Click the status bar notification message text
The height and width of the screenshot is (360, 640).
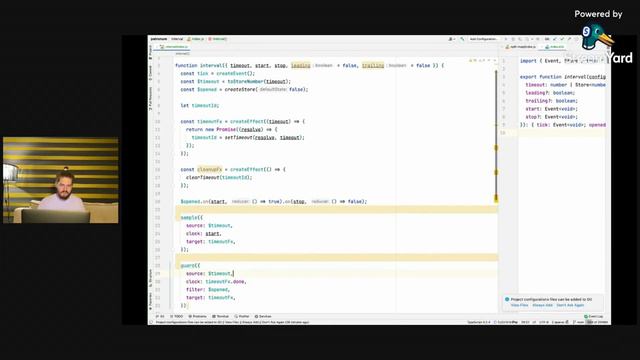(233, 322)
